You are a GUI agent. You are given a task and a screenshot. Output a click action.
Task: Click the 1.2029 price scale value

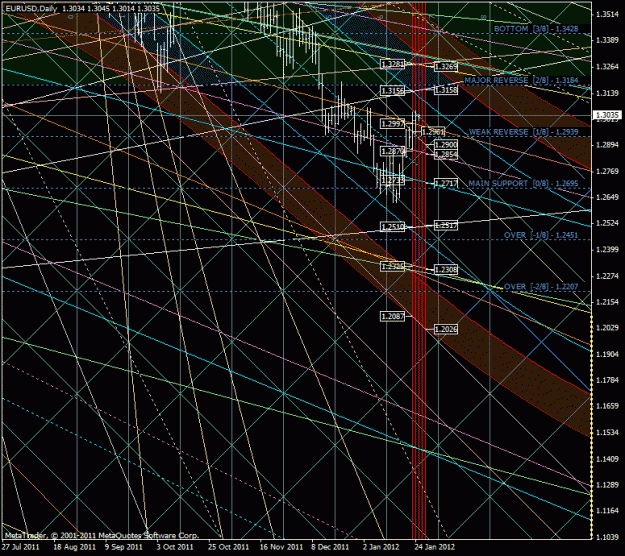(607, 328)
